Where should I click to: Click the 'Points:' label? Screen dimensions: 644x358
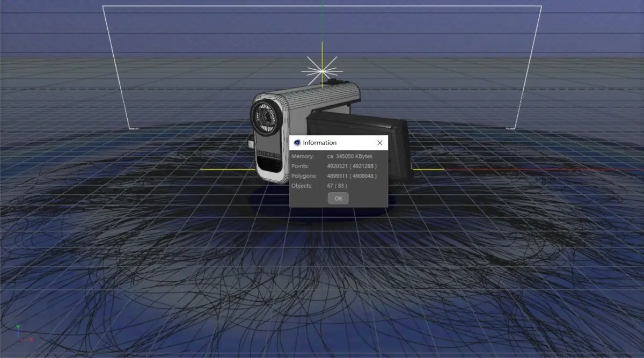(x=300, y=166)
